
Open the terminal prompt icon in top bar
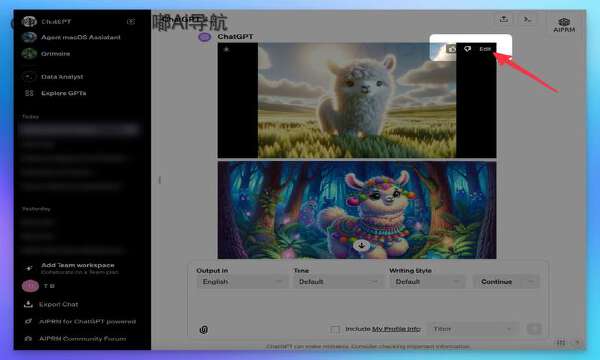point(527,19)
